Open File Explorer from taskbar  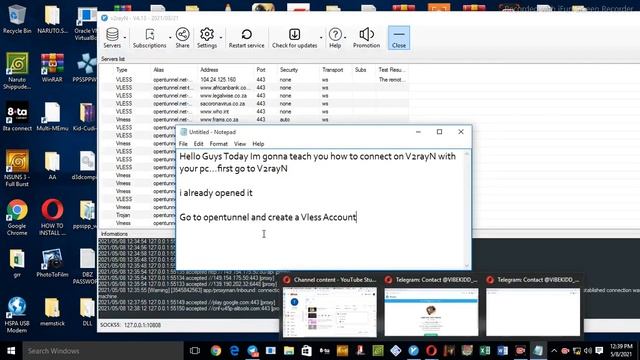coord(289,351)
